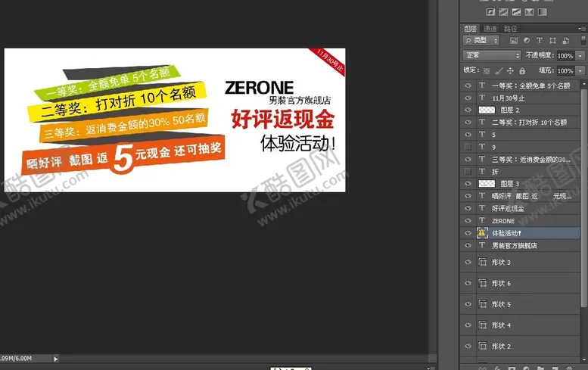Filter layers by pixel layers icon

[x=514, y=41]
